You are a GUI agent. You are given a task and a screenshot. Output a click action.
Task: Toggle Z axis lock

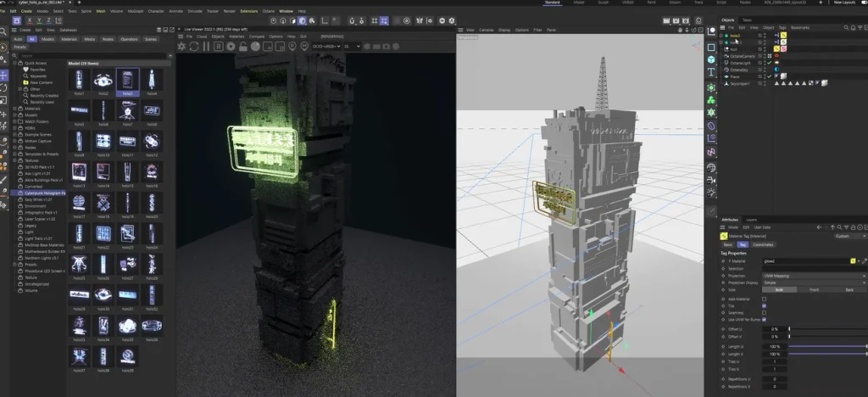(x=49, y=20)
